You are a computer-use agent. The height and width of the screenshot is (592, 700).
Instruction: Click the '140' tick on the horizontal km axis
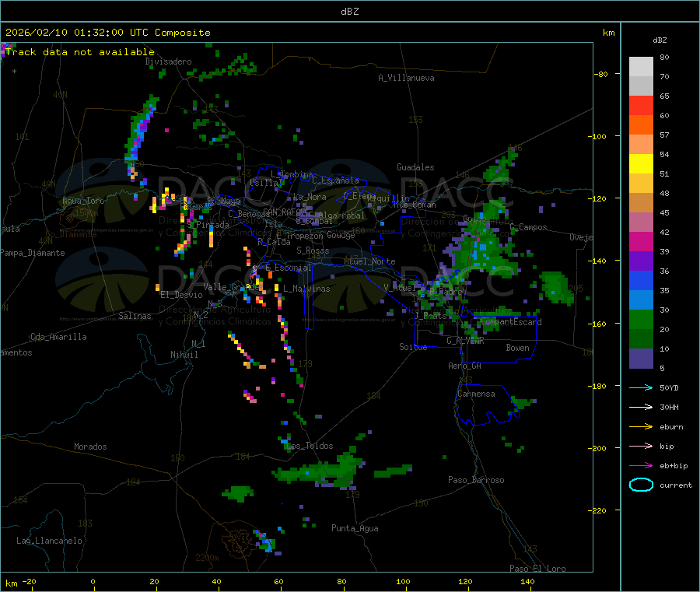[527, 582]
